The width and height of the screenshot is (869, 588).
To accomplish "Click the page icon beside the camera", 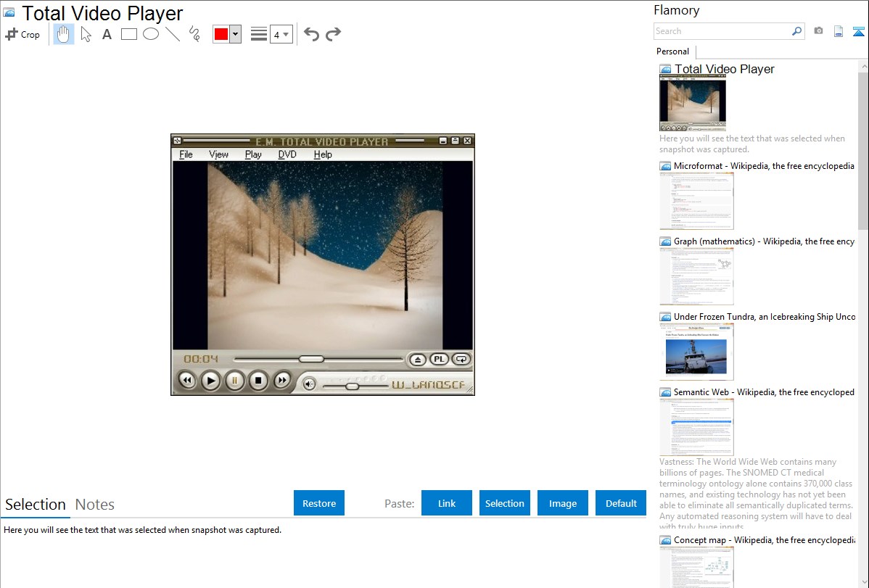I will click(839, 31).
